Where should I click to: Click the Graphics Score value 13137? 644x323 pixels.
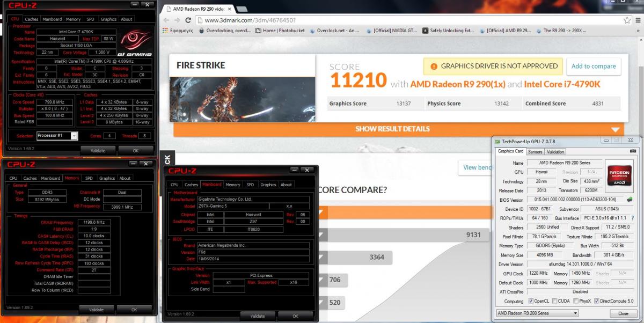coord(403,104)
